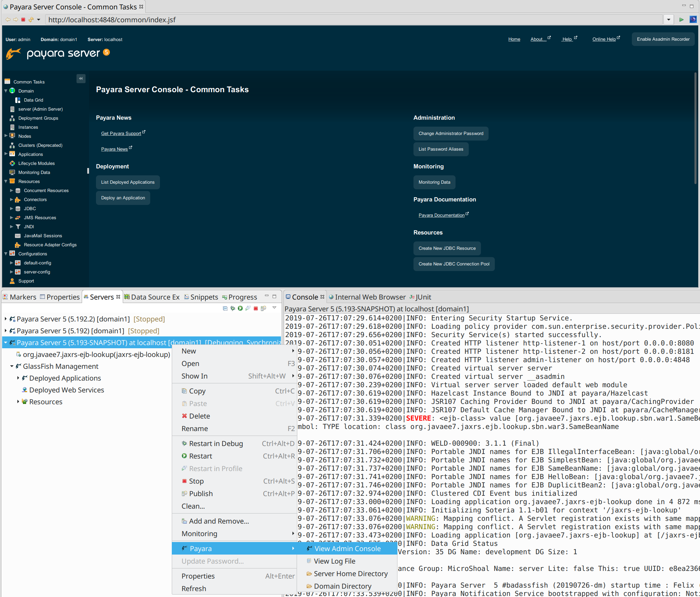
Task: Expand the JDBC tree node
Action: point(11,208)
